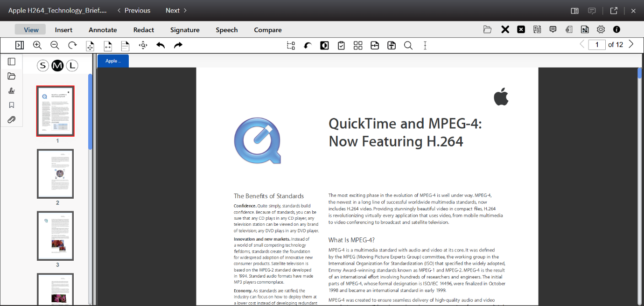Open the signatures panel in the left sidebar
Screen dimensions: 644x306
coord(12,90)
